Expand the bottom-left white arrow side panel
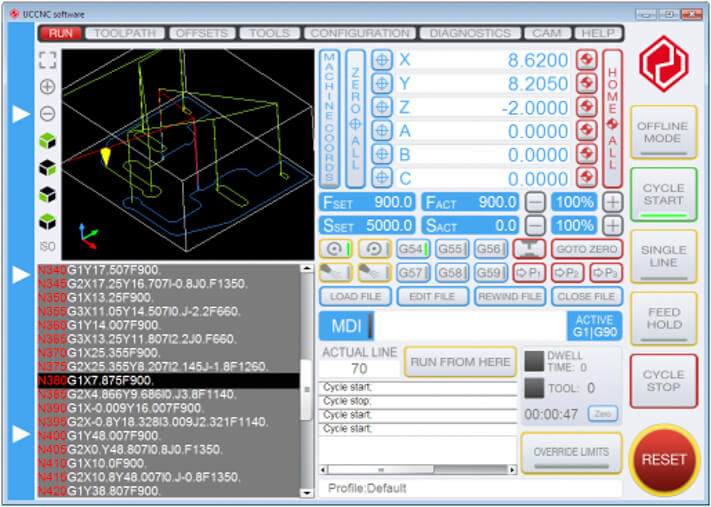Viewport: 711px width, 507px height. 21,435
